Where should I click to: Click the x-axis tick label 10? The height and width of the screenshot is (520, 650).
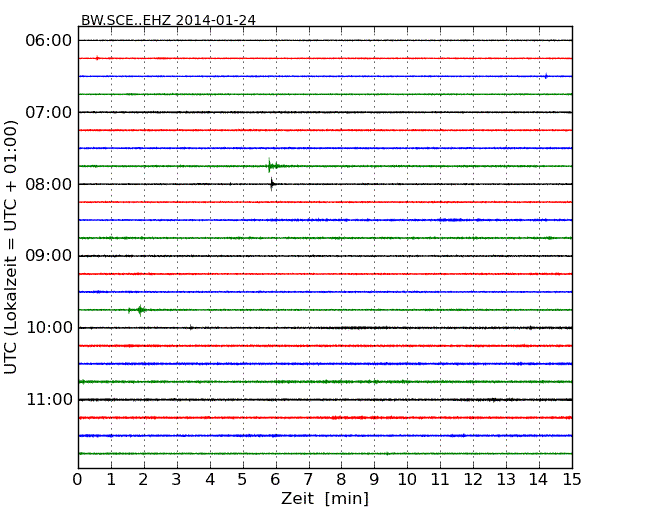[x=407, y=479]
